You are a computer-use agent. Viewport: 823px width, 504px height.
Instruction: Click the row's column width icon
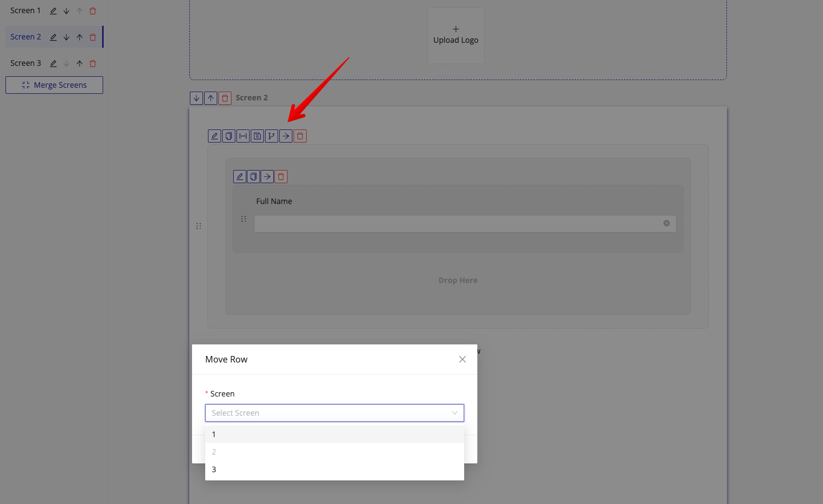tap(243, 136)
